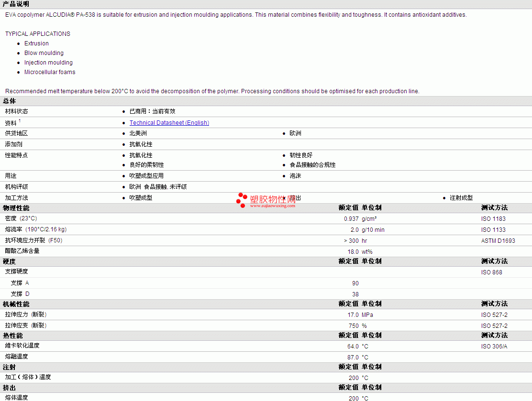Click the 加工(熔体)温度 row label
Viewport: 532px width, 401px height.
point(28,377)
